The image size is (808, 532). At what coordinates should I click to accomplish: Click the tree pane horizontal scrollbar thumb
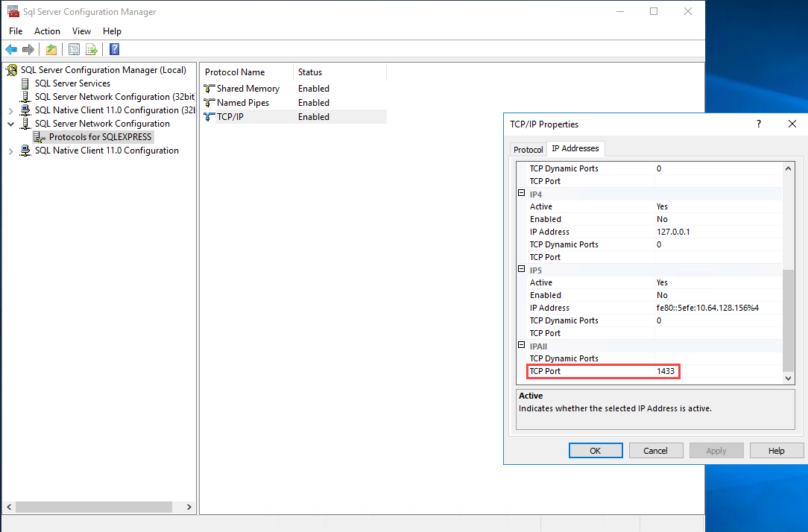(x=94, y=507)
